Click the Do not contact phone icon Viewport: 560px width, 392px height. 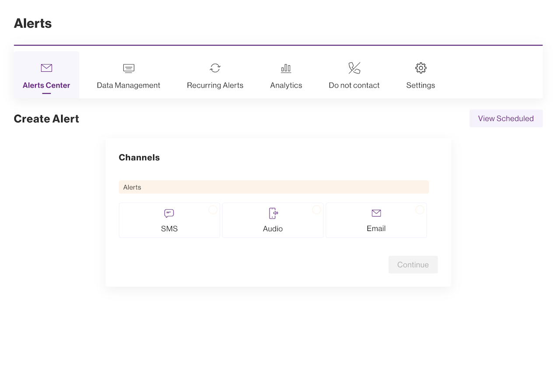coord(354,68)
